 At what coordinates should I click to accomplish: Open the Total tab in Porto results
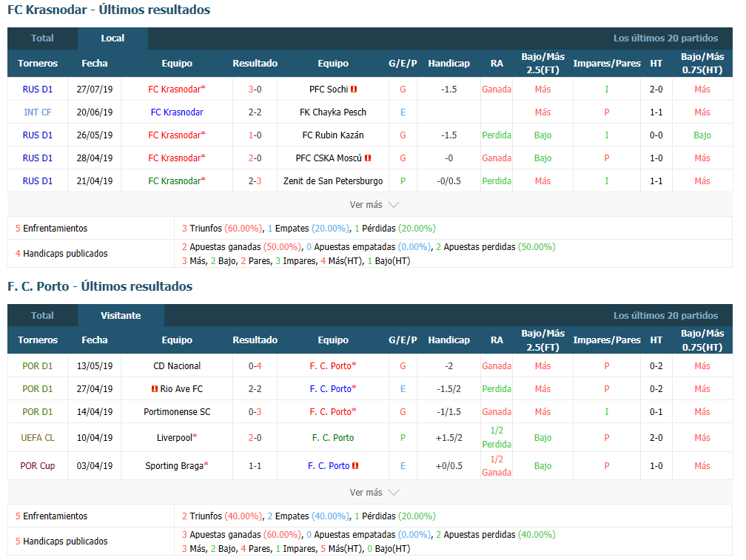click(x=42, y=316)
